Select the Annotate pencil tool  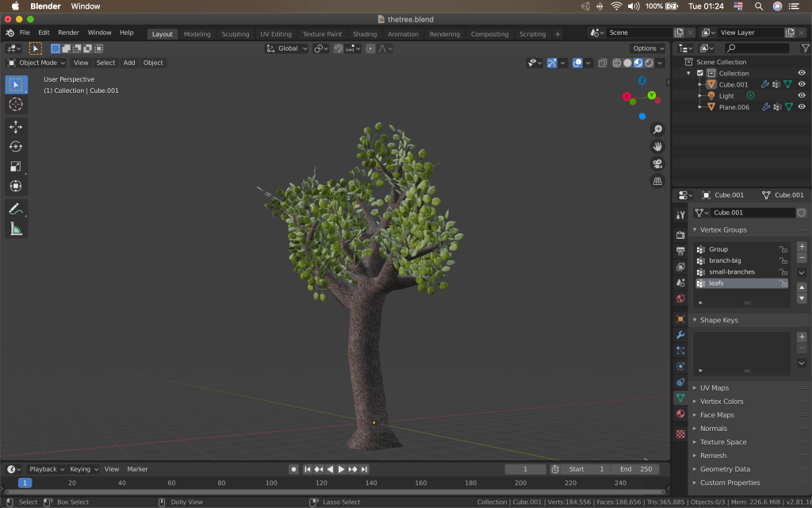point(16,209)
